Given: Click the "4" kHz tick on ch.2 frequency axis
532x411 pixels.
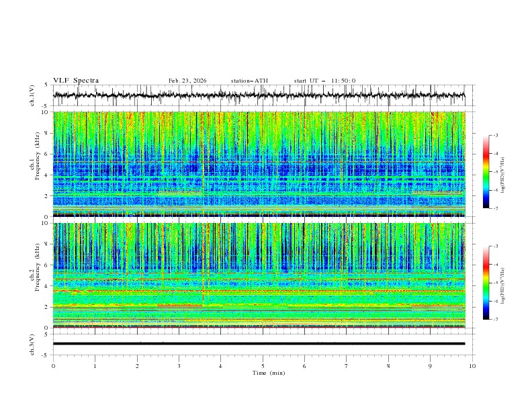Looking at the screenshot, I should coord(47,286).
